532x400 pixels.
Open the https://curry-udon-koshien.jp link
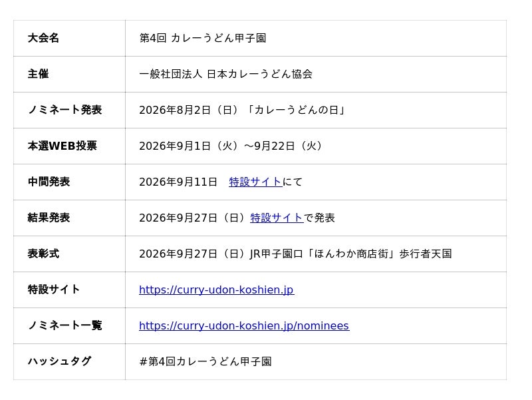coord(217,290)
